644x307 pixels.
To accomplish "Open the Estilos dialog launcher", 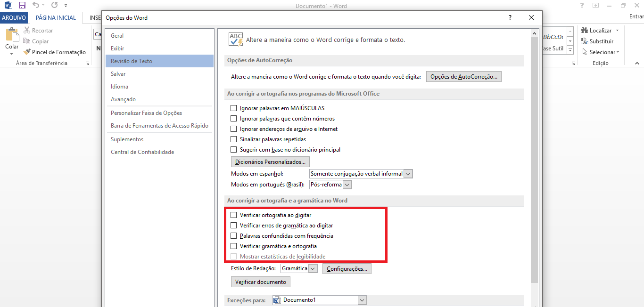I will 573,63.
